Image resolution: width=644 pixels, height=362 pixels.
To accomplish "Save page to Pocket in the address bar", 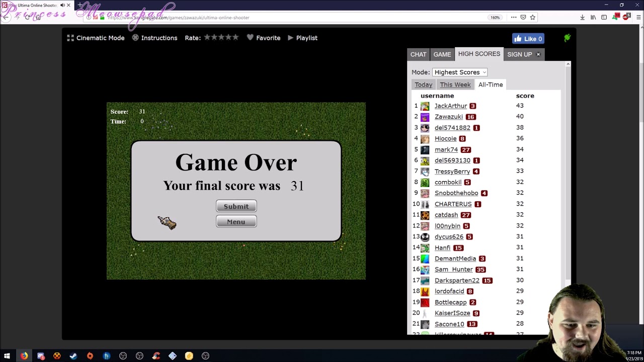I will tap(523, 17).
